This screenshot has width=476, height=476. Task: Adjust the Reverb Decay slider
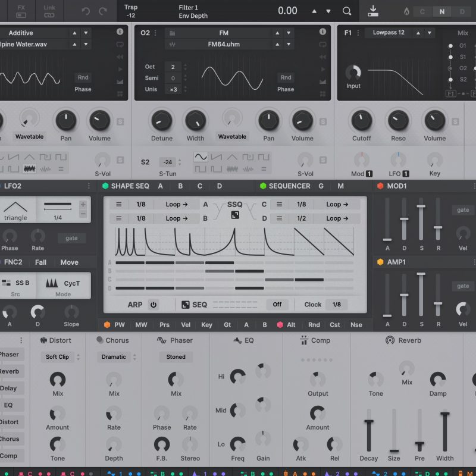tap(369, 436)
